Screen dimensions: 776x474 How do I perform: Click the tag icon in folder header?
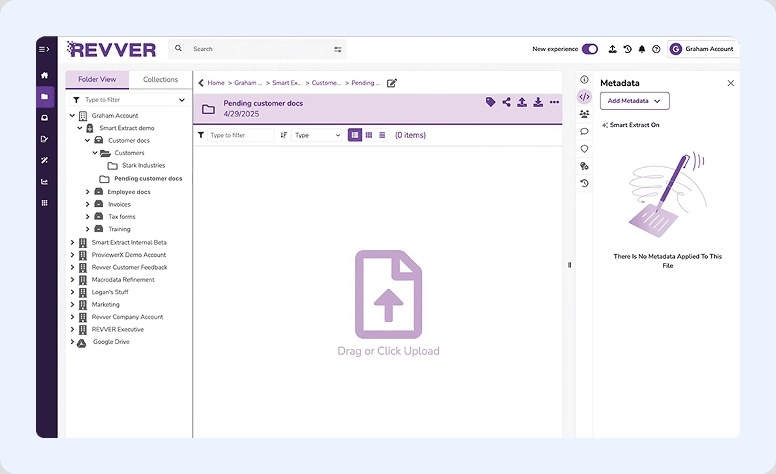tap(490, 102)
